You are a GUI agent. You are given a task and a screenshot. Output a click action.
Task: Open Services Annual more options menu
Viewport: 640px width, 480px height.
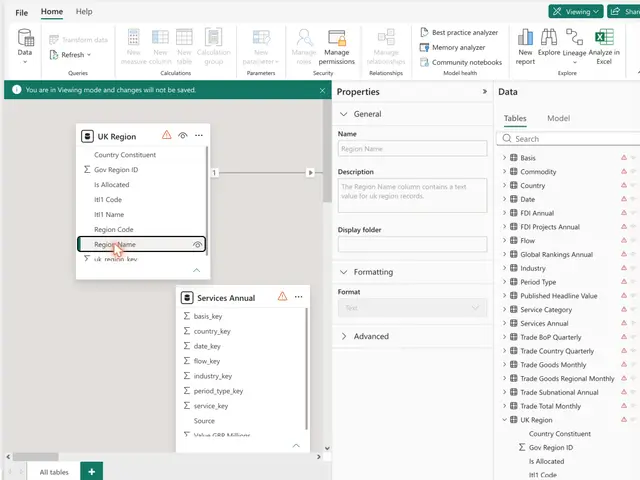point(299,297)
